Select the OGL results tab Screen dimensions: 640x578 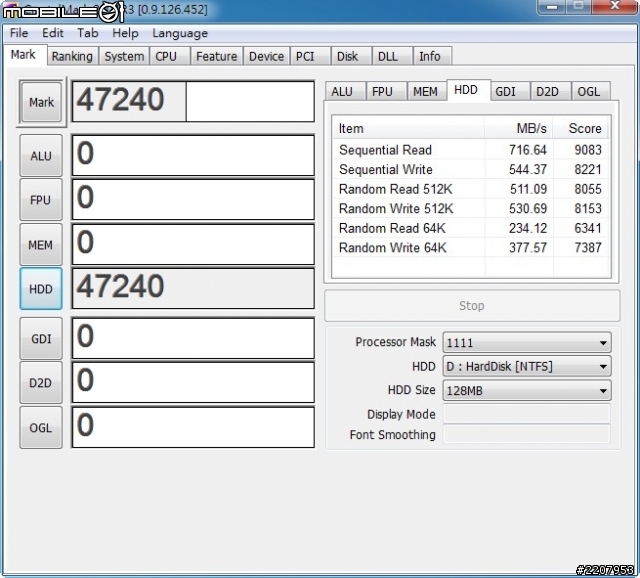[x=589, y=92]
